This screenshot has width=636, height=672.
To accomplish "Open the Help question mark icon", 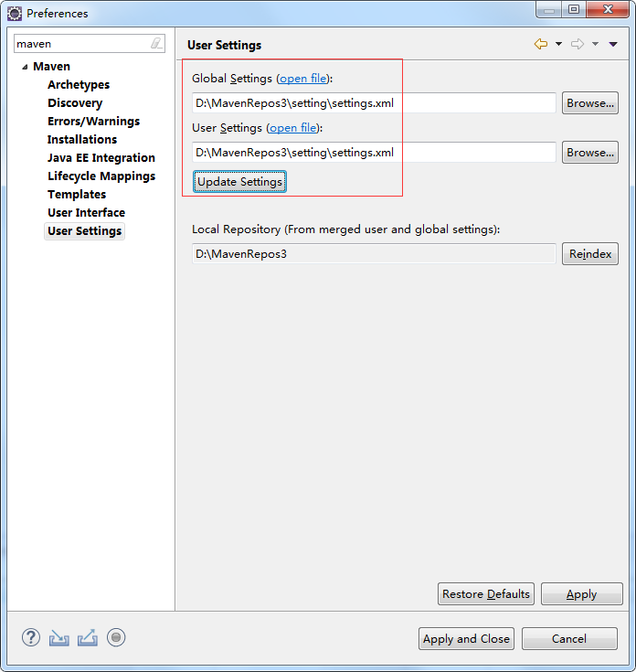I will (31, 637).
